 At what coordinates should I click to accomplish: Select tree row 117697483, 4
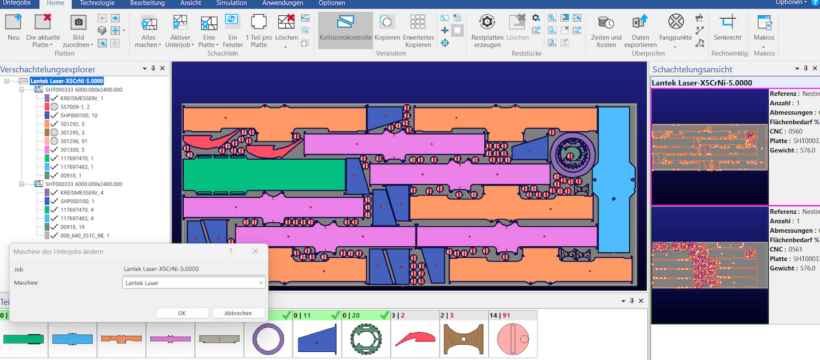pyautogui.click(x=77, y=218)
